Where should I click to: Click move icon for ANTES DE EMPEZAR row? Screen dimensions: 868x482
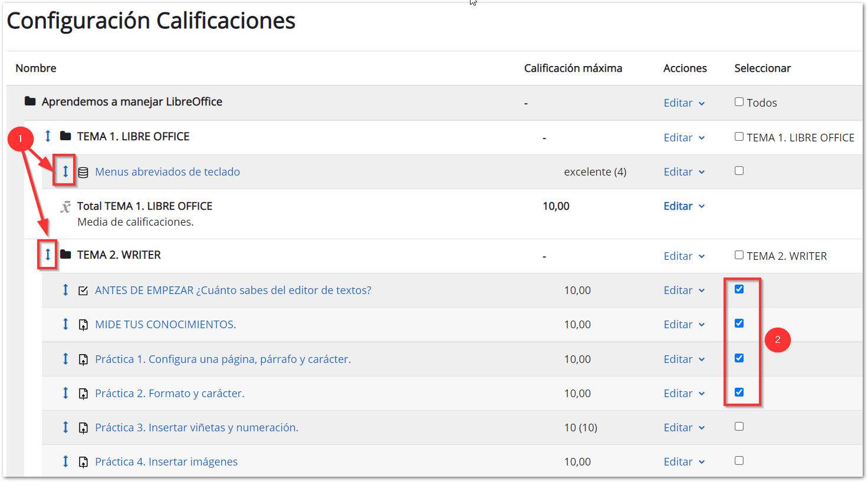(65, 290)
